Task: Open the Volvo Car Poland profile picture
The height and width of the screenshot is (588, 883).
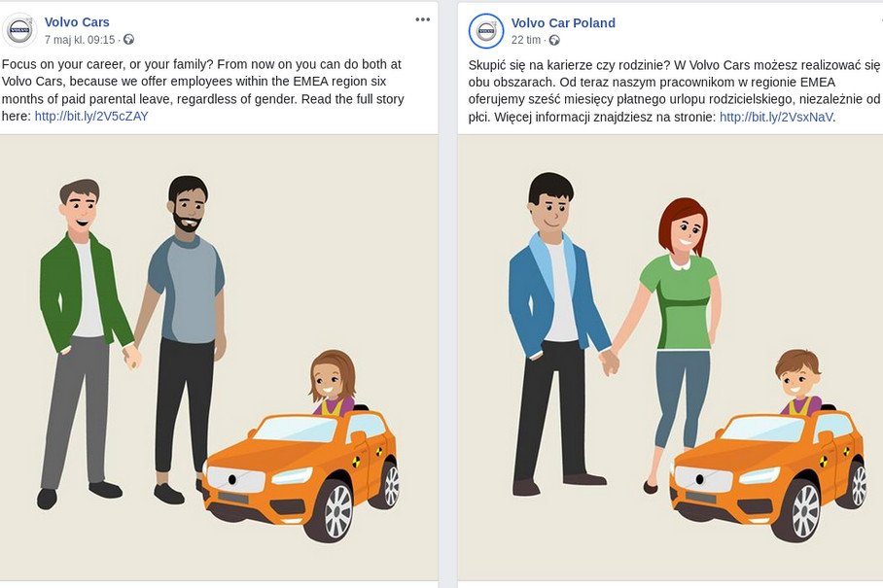Action: point(486,31)
